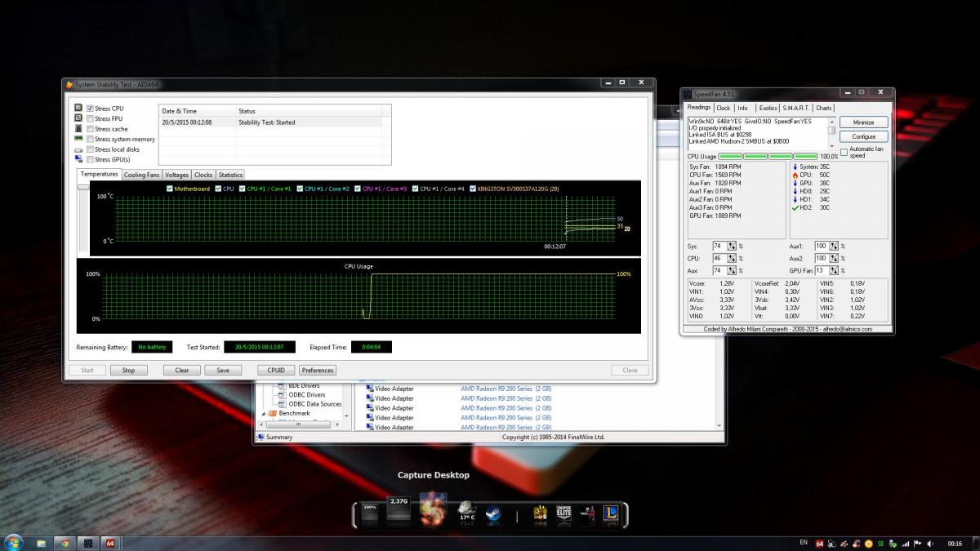This screenshot has width=980, height=551.
Task: Uncheck the Stress CPU checkbox
Action: click(x=90, y=109)
